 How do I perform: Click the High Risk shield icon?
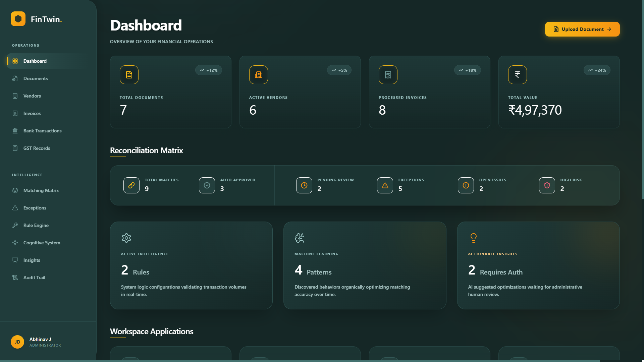click(547, 185)
